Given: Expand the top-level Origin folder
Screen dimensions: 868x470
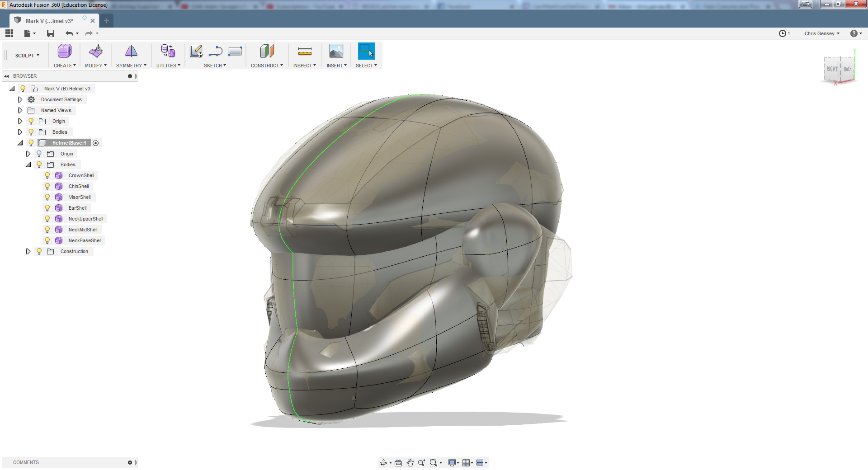Looking at the screenshot, I should (20, 121).
